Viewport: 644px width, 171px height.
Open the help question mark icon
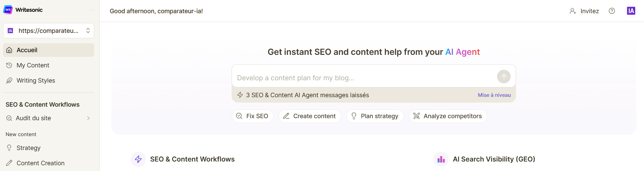pos(611,11)
